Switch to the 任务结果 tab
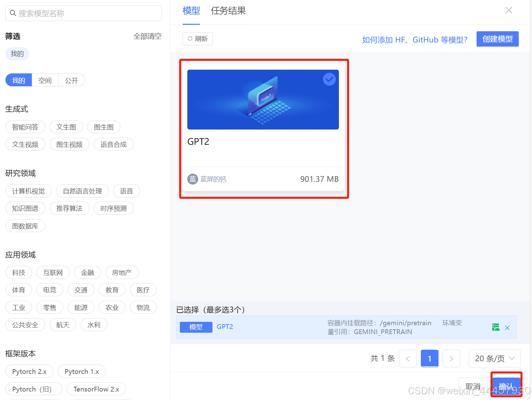Image resolution: width=532 pixels, height=400 pixels. click(x=228, y=11)
